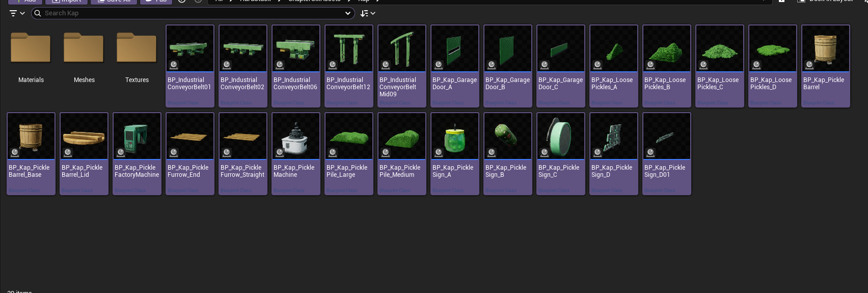Select BP_Kap_Pickle Pile_Large blueprint
868x293 pixels.
(349, 154)
